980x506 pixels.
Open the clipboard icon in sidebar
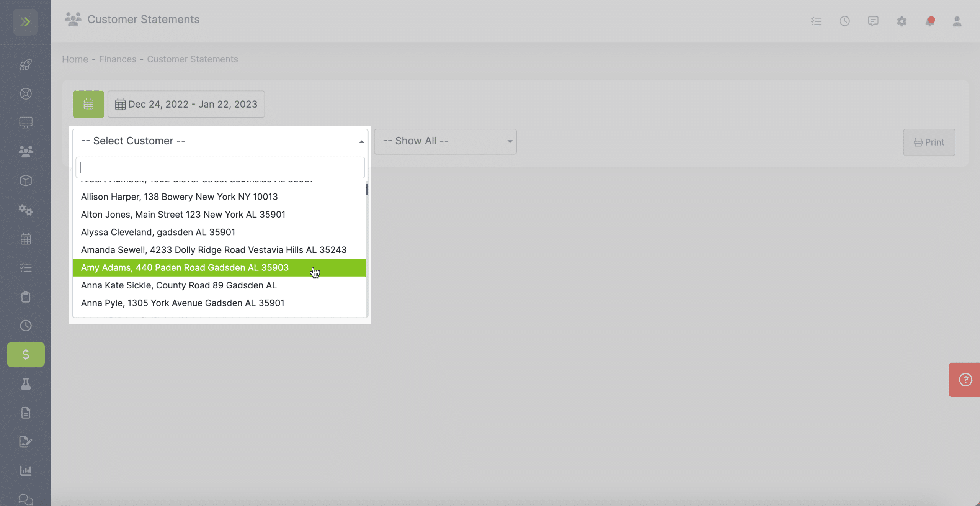click(x=26, y=297)
